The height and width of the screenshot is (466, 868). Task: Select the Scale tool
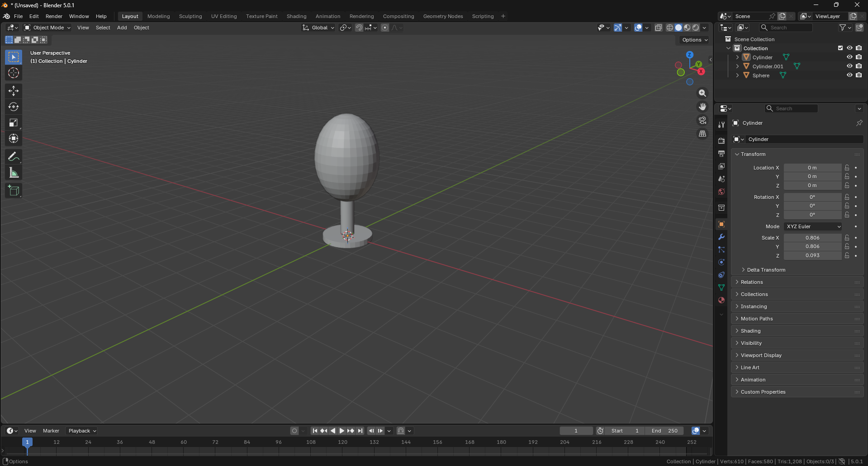14,123
